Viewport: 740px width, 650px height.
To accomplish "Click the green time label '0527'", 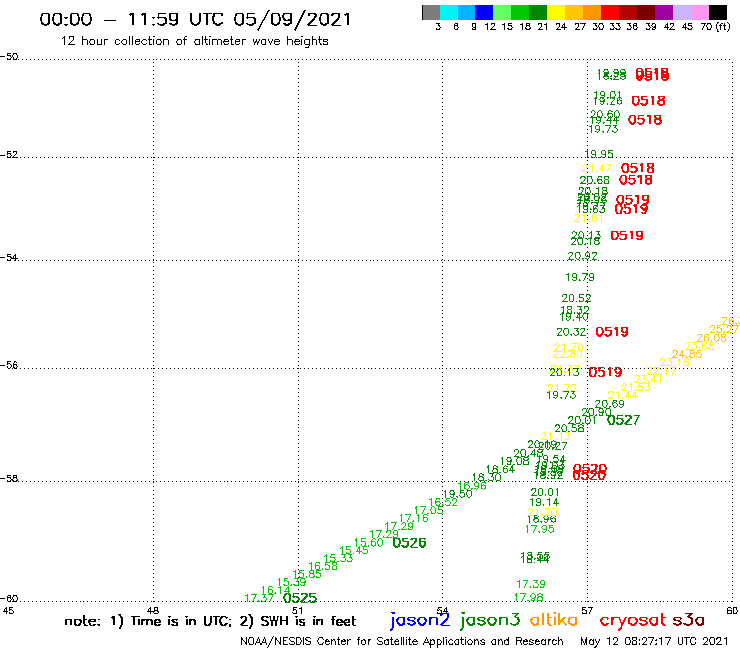I will (623, 420).
